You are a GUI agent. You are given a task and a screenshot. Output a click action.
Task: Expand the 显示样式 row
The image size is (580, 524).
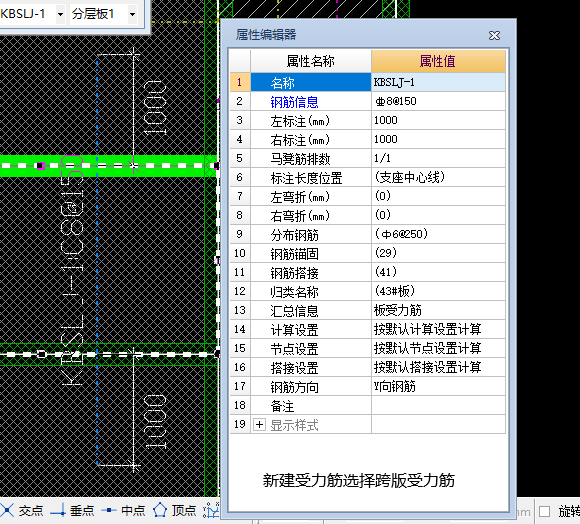(259, 425)
